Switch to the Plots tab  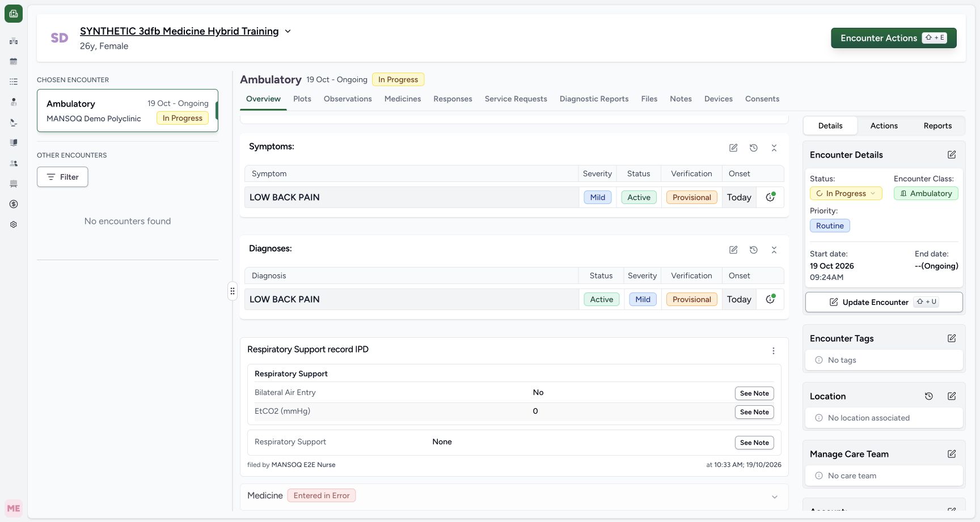pos(302,99)
